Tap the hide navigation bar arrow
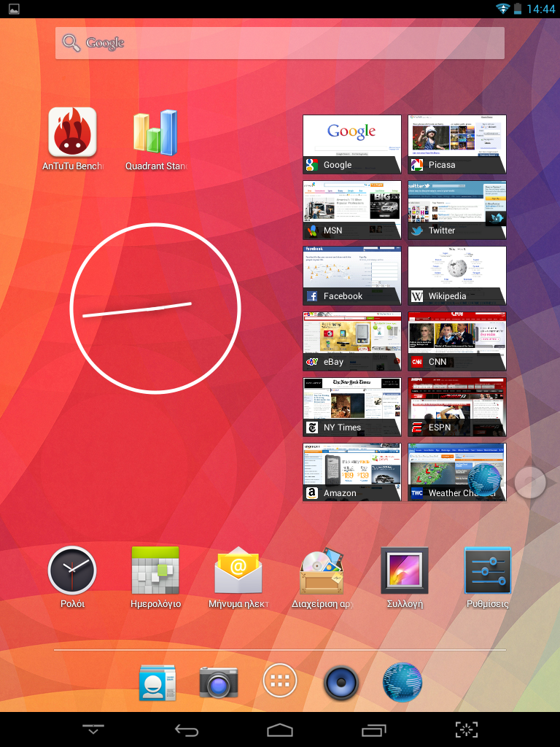560x747 pixels. pyautogui.click(x=93, y=729)
